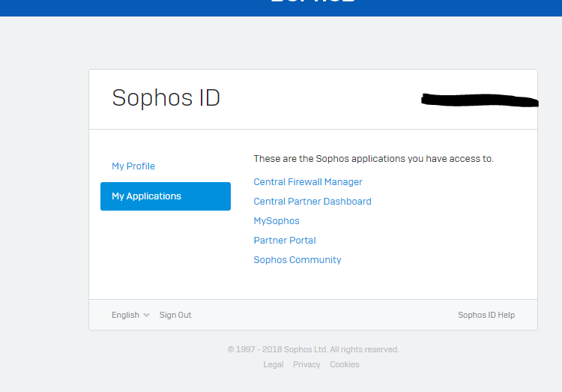Open the Legal footer link
The image size is (562, 392).
pyautogui.click(x=274, y=364)
